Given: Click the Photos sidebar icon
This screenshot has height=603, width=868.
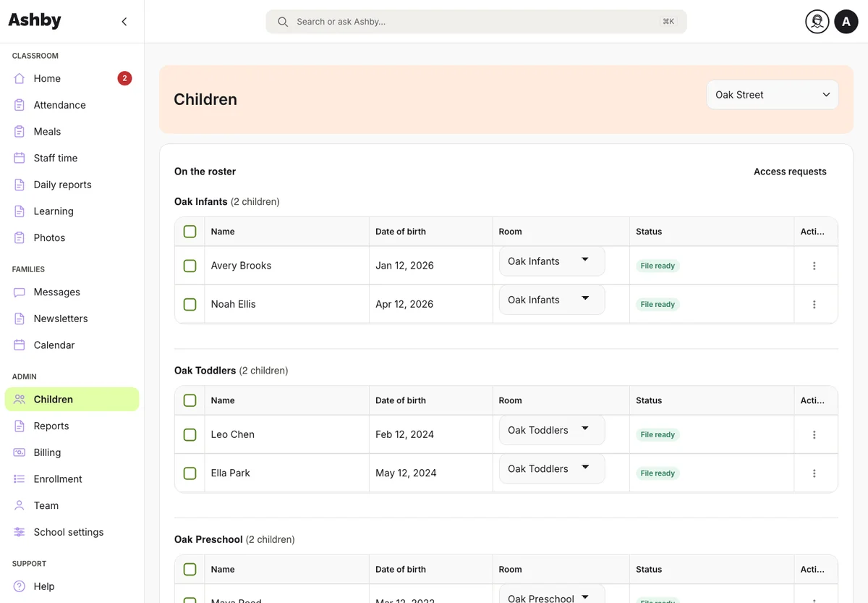Looking at the screenshot, I should click(x=20, y=237).
